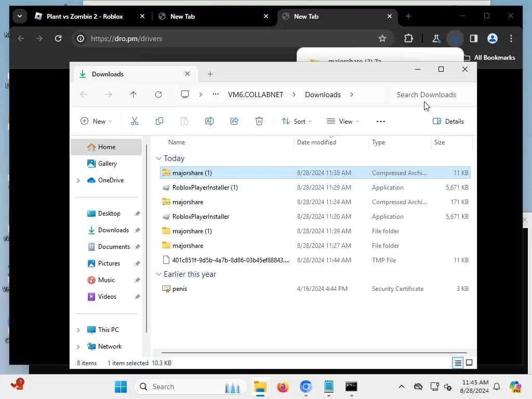The width and height of the screenshot is (532, 399).
Task: Expand OneDrive in navigation pane
Action: (78, 180)
